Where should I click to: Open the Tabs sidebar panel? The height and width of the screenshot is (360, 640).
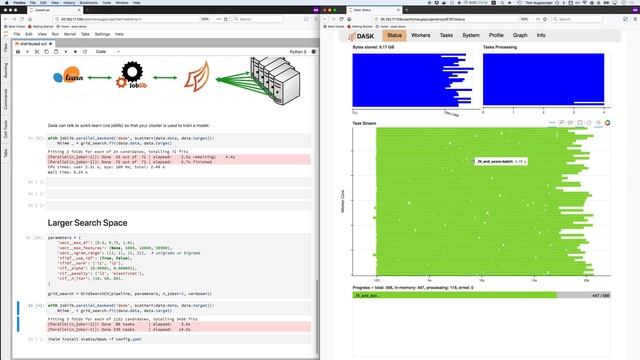[6, 153]
